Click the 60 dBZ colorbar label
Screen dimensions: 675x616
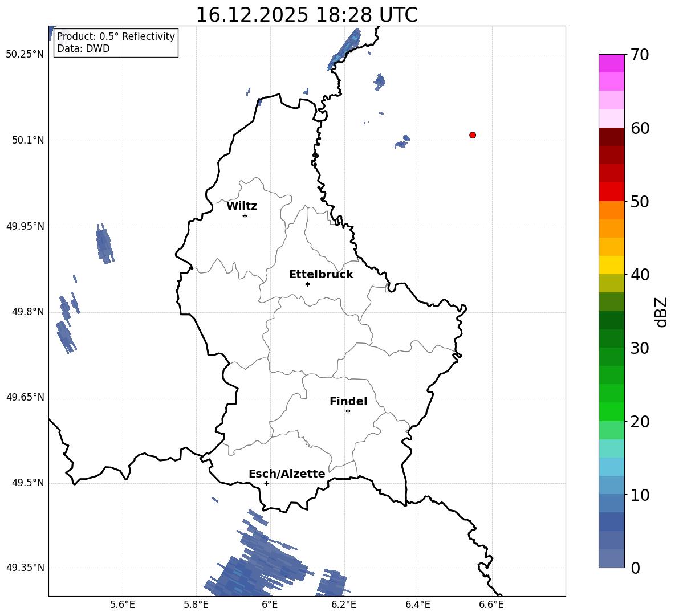point(640,128)
